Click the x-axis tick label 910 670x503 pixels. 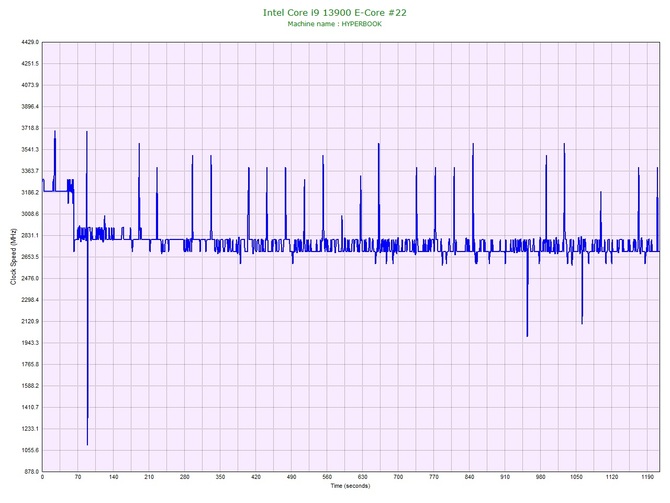(505, 477)
